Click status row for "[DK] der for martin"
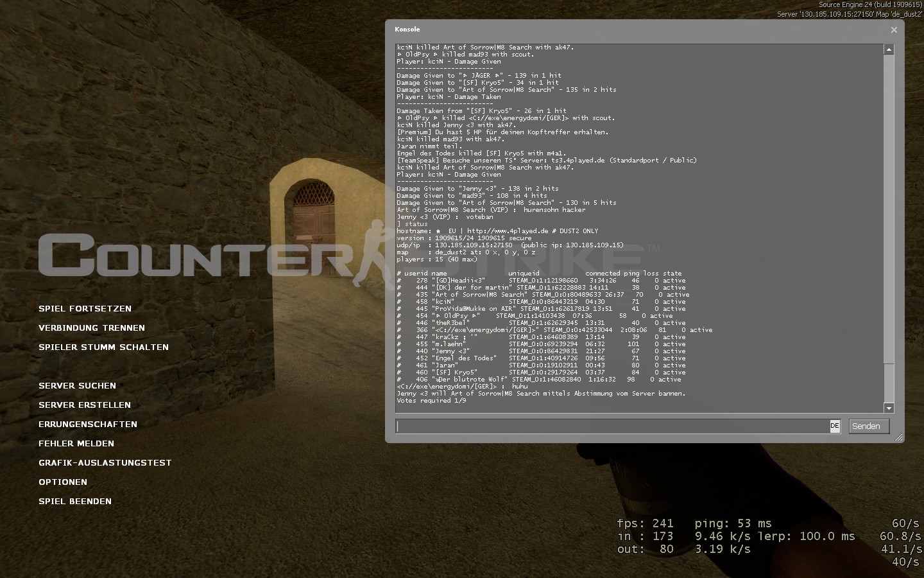 pyautogui.click(x=541, y=288)
